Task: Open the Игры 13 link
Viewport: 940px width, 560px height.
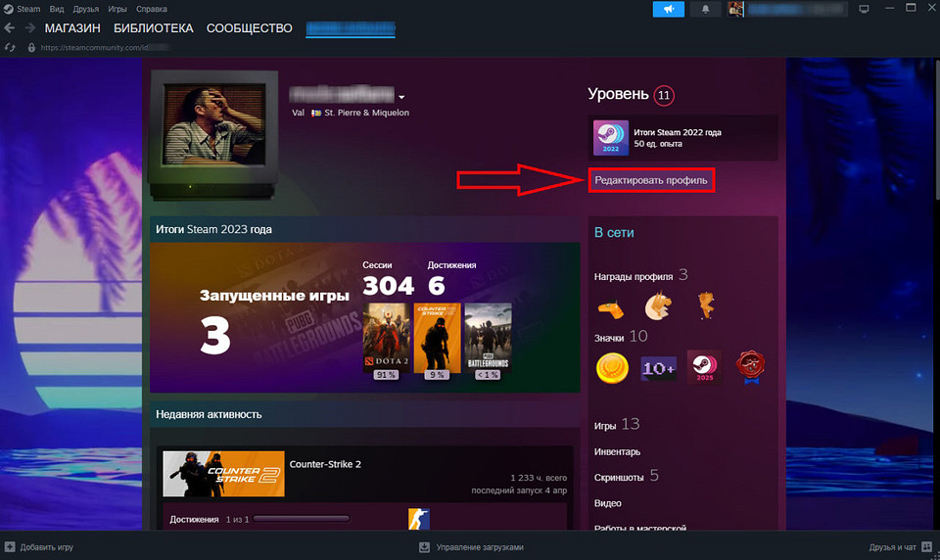Action: [616, 425]
